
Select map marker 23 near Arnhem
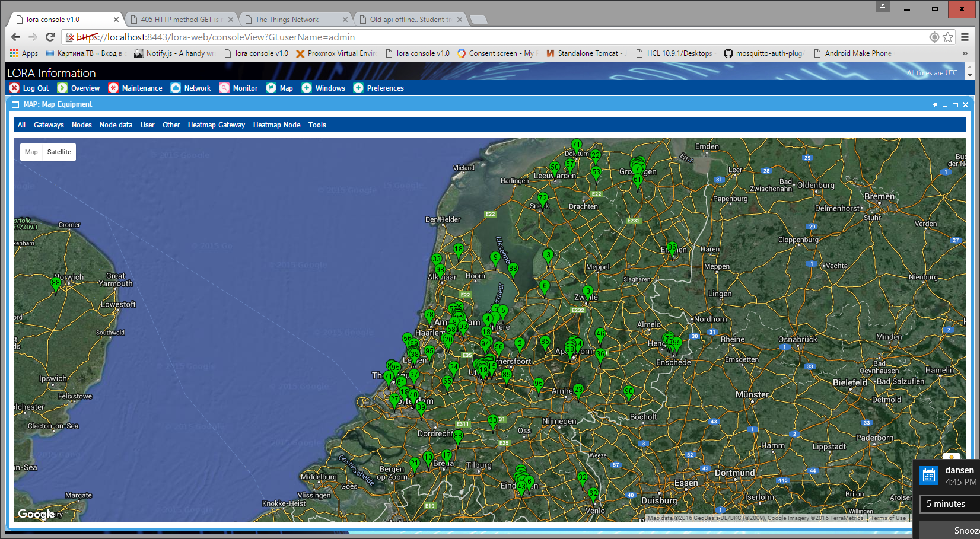[x=578, y=391]
